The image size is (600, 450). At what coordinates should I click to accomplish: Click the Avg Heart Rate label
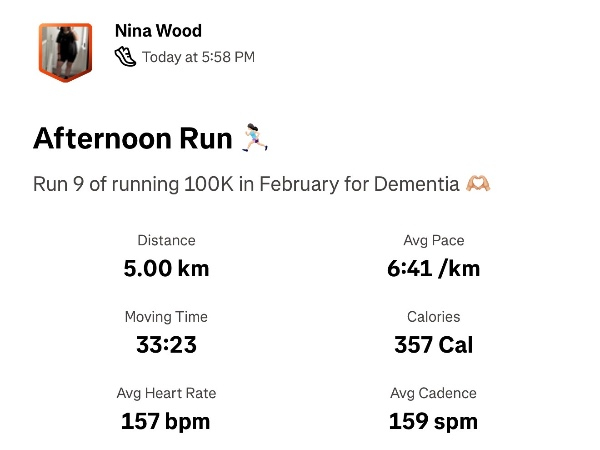coord(166,393)
